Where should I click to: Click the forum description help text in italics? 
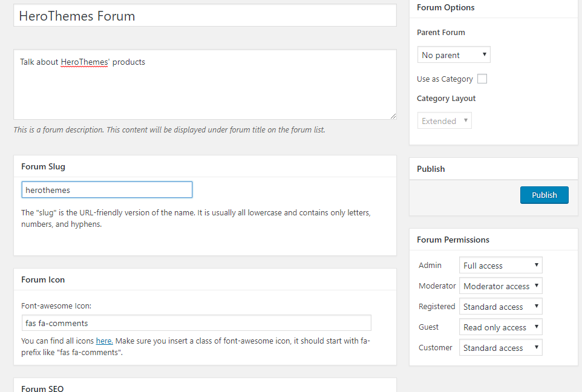(169, 130)
